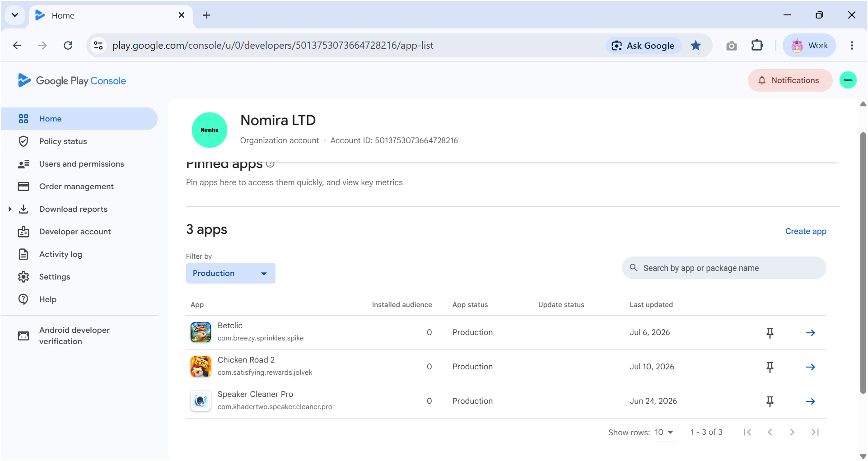
Task: Open the browser Extensions puzzle icon
Action: [x=757, y=46]
